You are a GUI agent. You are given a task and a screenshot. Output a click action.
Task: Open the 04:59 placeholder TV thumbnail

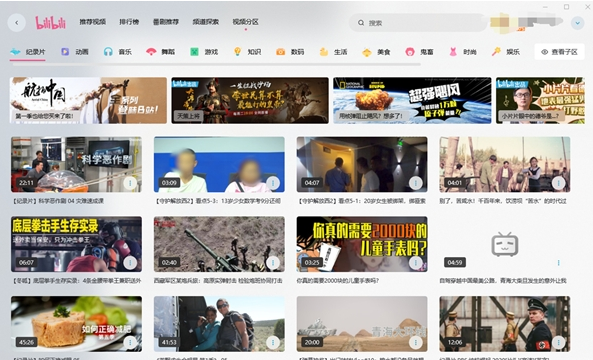point(505,244)
